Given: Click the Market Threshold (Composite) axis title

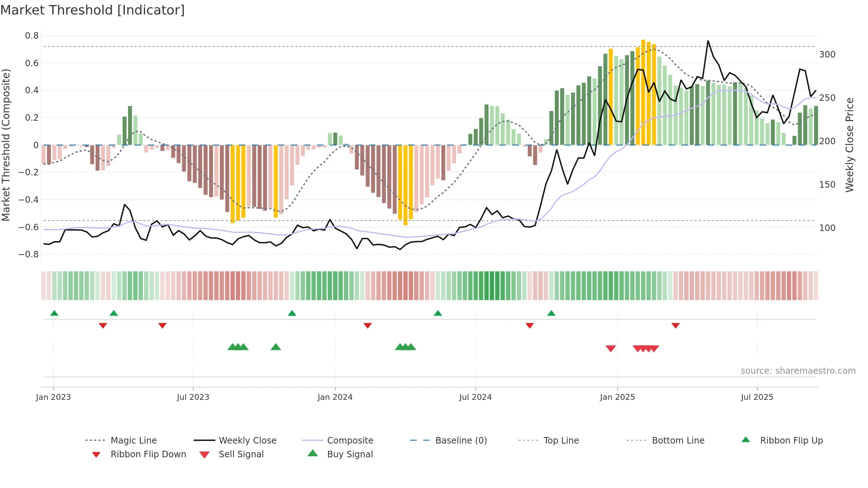Looking at the screenshot, I should 6,145.
